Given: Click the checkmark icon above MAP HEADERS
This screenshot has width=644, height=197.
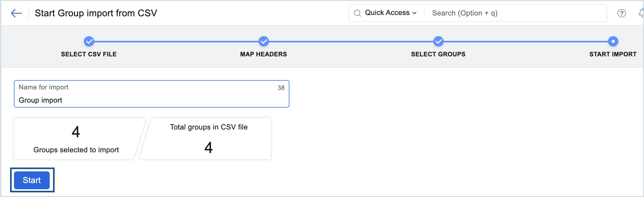Looking at the screenshot, I should pos(264,41).
